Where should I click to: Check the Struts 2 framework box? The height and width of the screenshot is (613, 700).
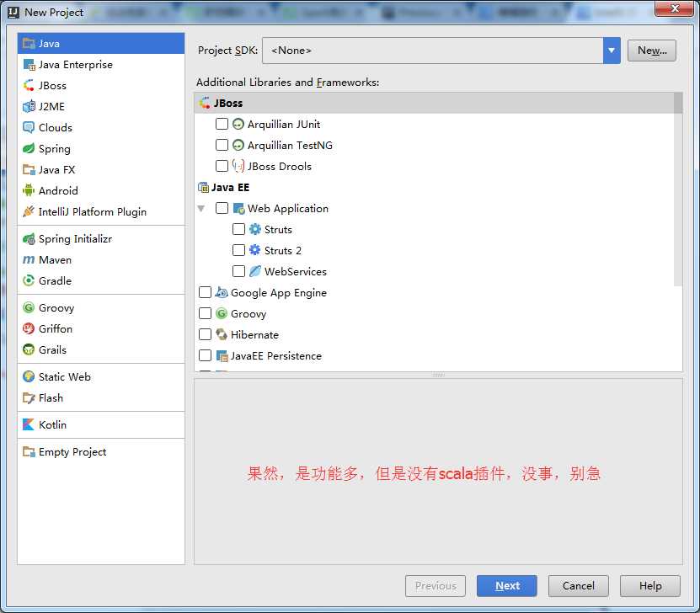point(239,250)
